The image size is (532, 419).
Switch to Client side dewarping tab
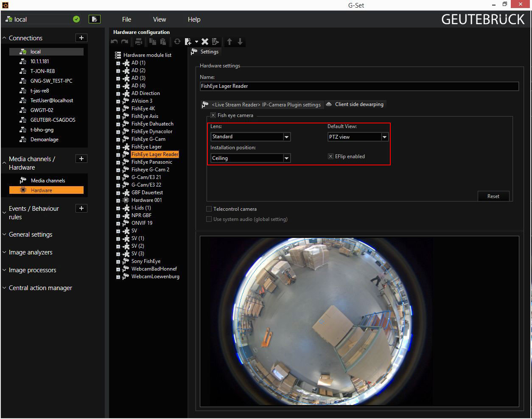point(355,104)
